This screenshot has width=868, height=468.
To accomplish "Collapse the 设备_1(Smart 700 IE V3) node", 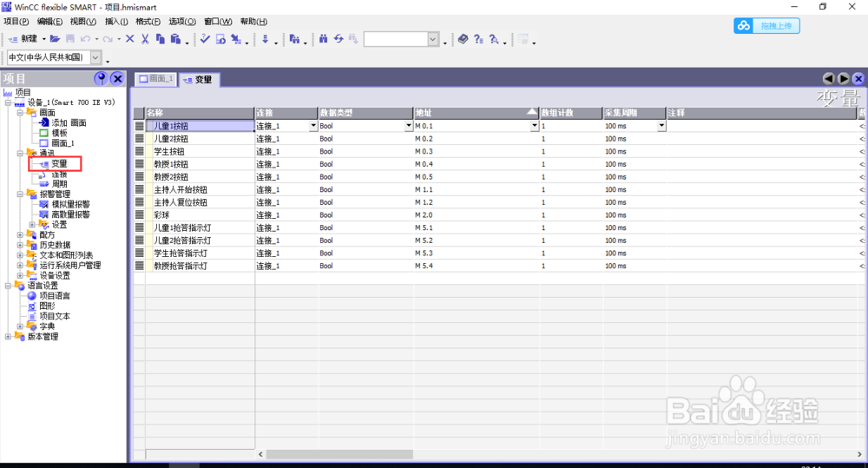I will click(x=8, y=102).
